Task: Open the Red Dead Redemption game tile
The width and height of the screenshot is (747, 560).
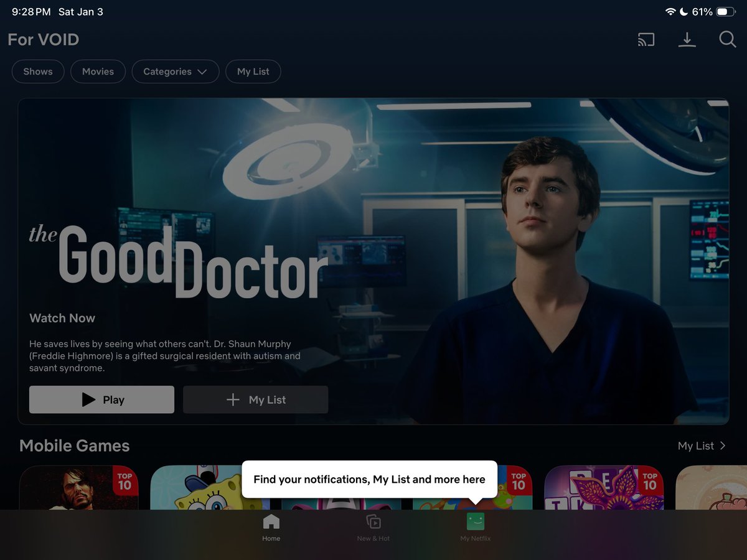Action: (x=78, y=488)
